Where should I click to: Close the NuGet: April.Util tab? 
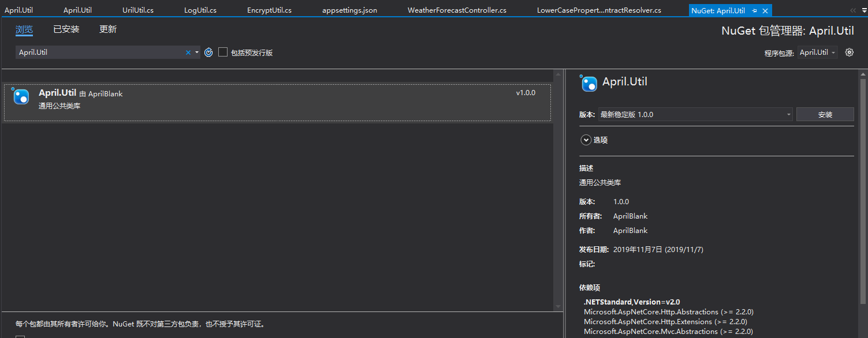point(765,10)
